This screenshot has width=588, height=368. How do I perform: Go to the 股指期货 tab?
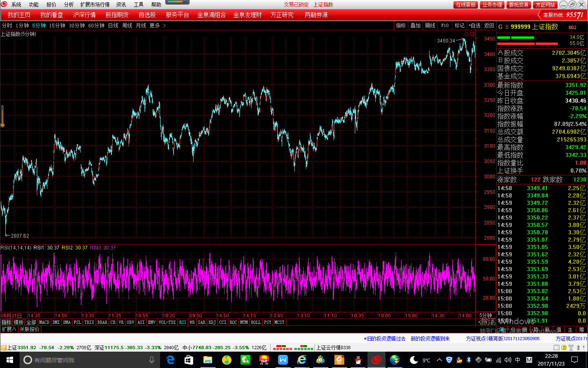click(x=117, y=15)
